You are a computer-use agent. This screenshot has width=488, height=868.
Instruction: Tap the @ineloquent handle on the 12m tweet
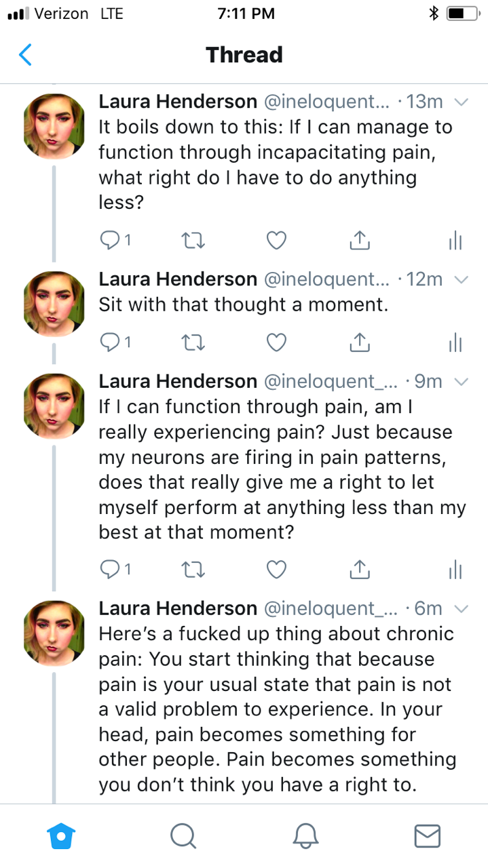[327, 279]
